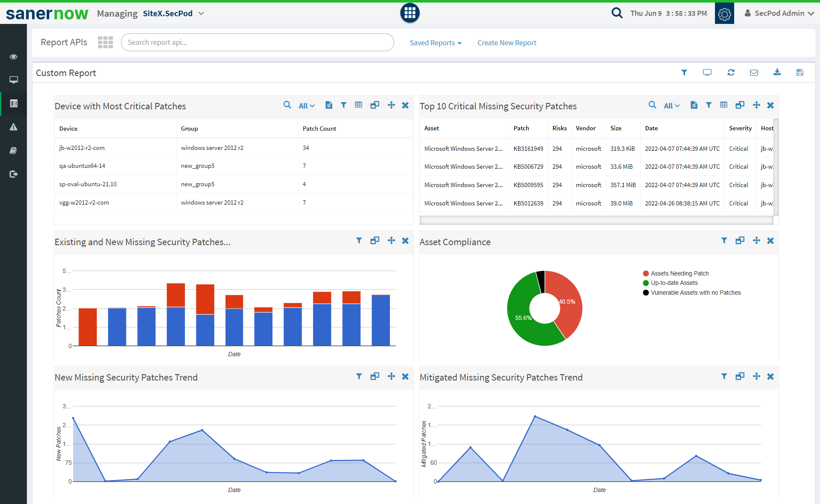The width and height of the screenshot is (820, 504).
Task: Search within Top 10 Critical Missing Security Patches
Action: pos(652,105)
